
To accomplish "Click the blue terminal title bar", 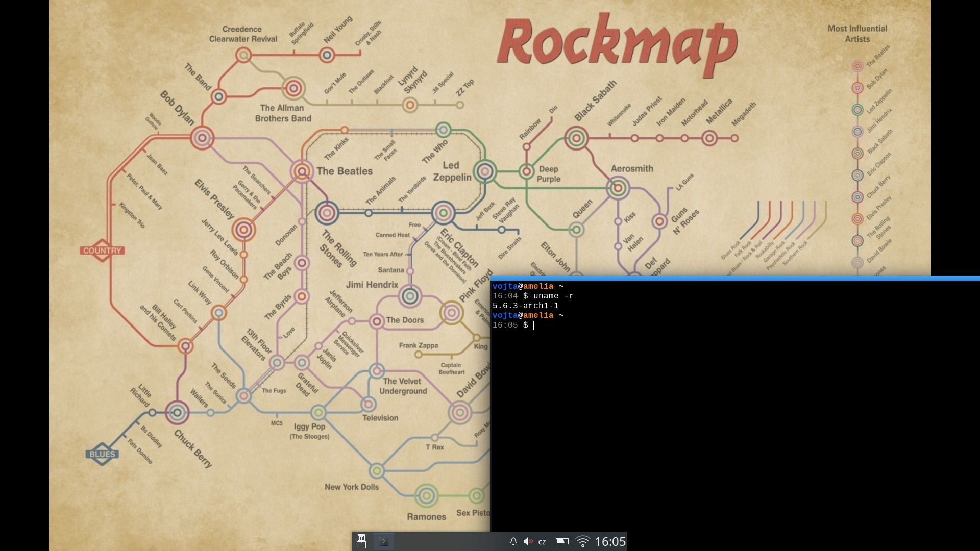I will tap(735, 278).
